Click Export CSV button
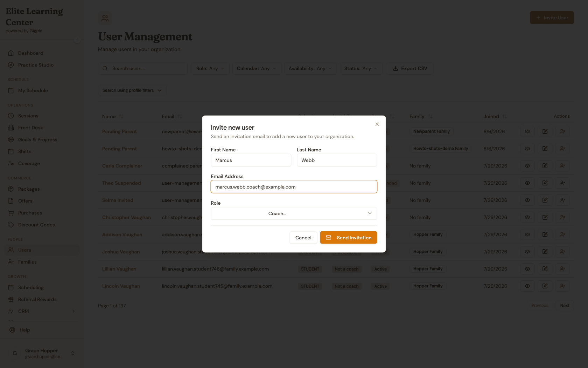The height and width of the screenshot is (368, 588). (x=410, y=68)
